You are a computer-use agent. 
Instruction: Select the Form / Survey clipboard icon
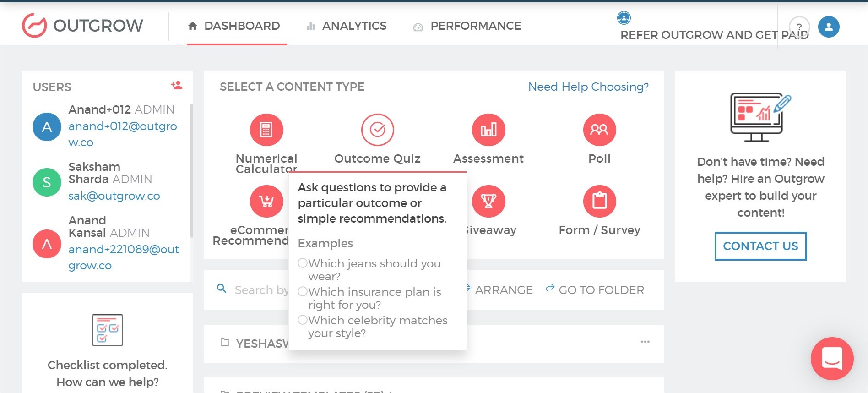[599, 201]
